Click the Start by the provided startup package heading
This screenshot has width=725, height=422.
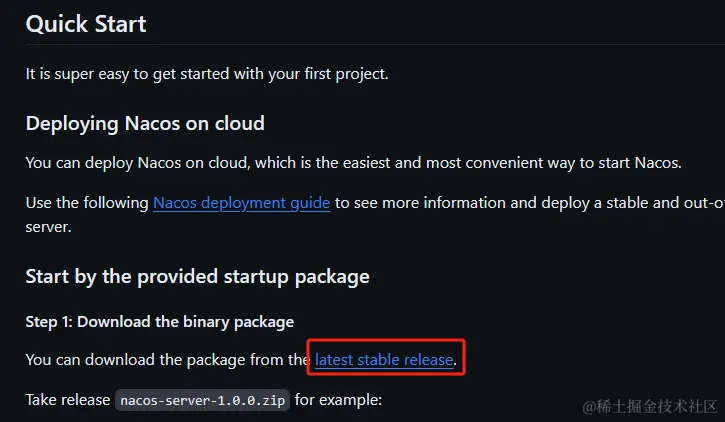(197, 276)
